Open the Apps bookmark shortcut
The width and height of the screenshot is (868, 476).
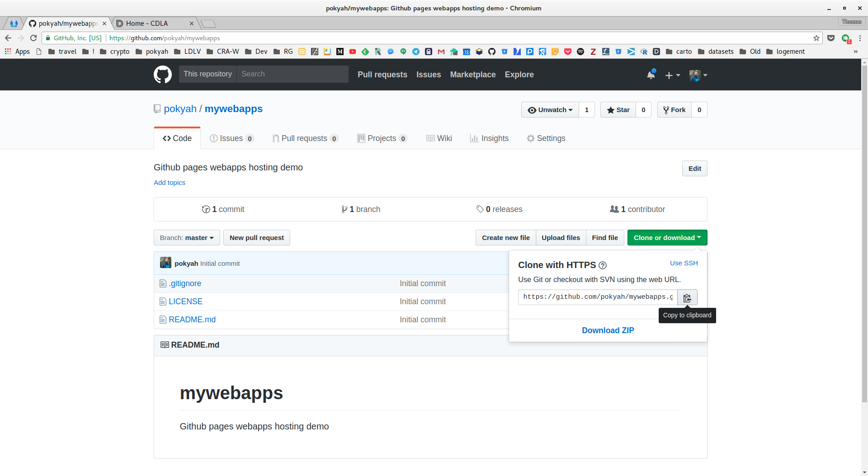(17, 52)
